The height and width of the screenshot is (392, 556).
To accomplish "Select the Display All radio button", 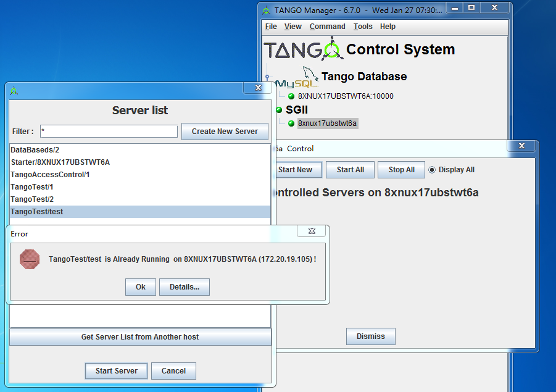I will (x=432, y=170).
